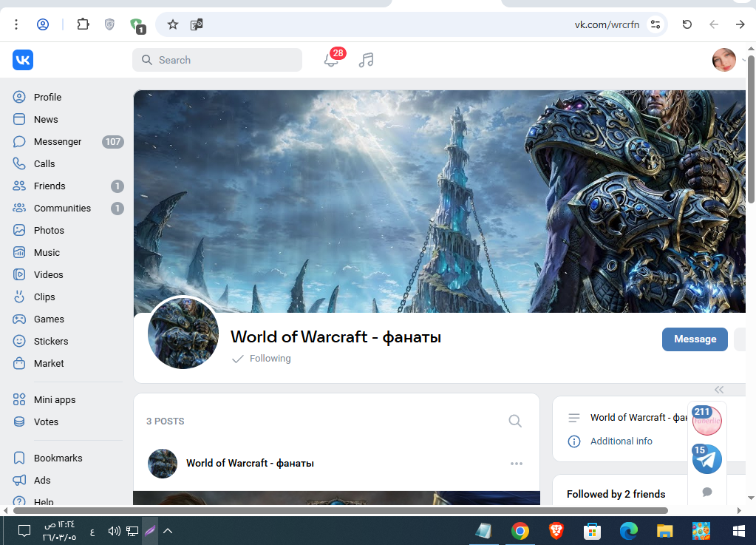Open browser profile icon
Screen dimensions: 756x545
[x=43, y=24]
